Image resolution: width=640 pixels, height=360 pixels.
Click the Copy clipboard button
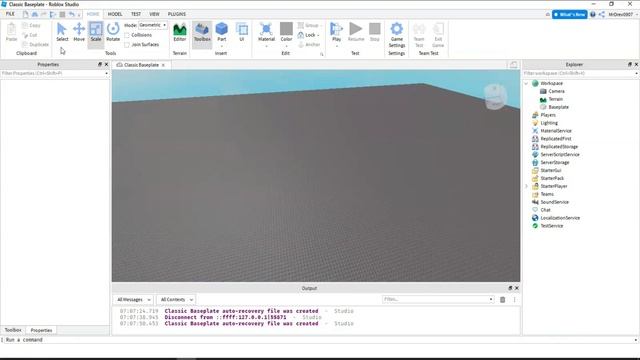click(x=31, y=25)
